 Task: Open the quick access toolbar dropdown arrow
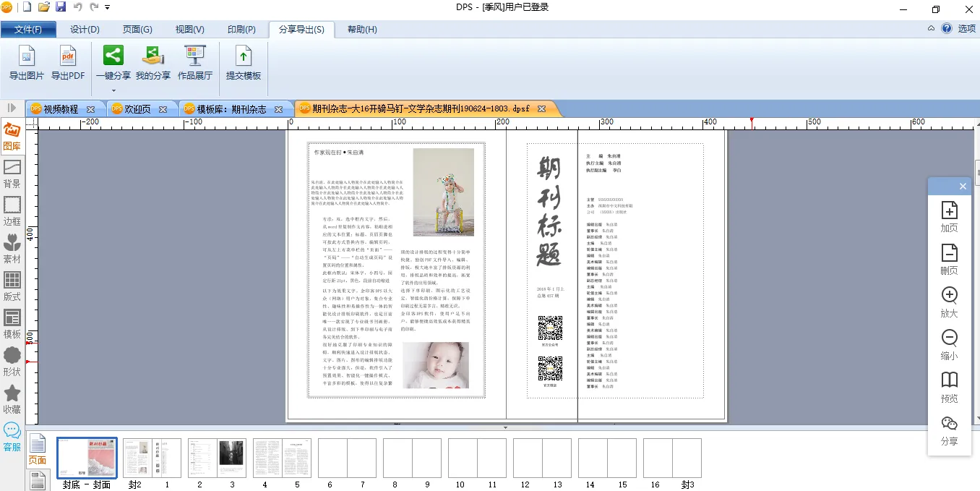coord(108,7)
